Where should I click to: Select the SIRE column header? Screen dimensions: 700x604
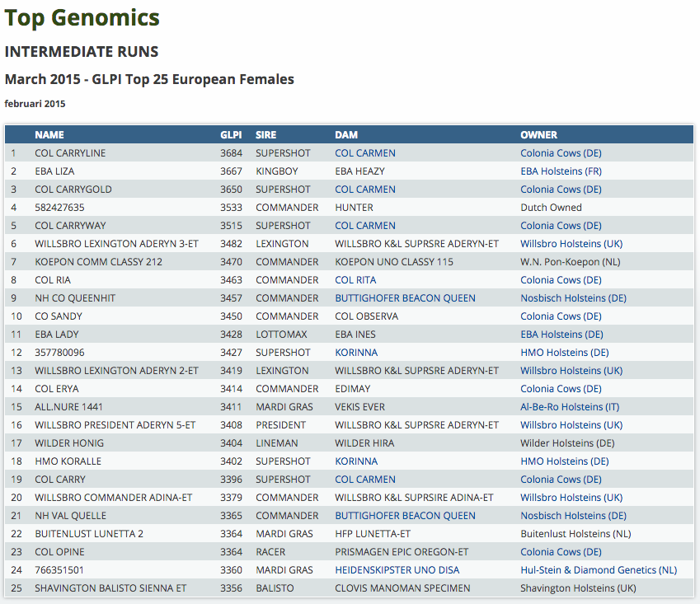(x=266, y=135)
